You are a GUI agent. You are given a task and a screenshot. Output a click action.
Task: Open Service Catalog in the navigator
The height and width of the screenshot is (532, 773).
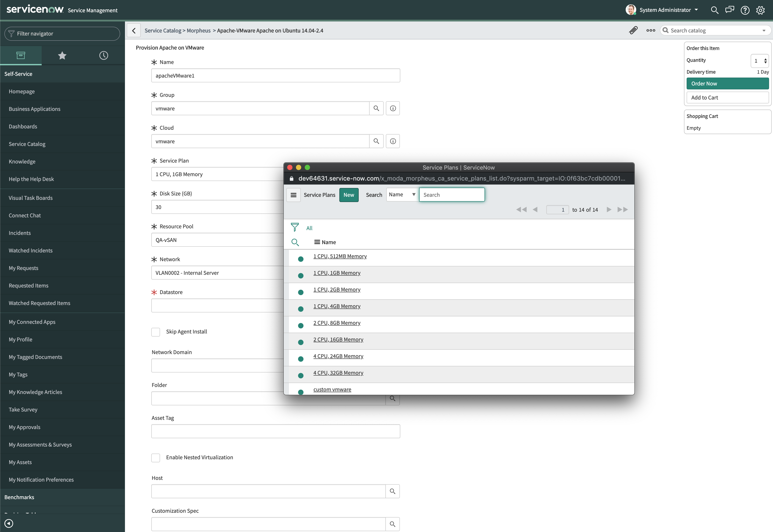tap(27, 144)
